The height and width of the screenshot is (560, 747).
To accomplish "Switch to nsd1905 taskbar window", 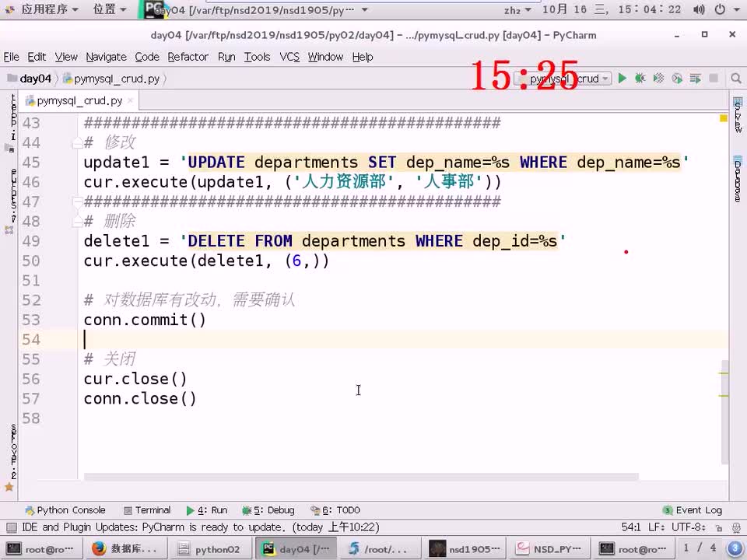I will [x=465, y=549].
